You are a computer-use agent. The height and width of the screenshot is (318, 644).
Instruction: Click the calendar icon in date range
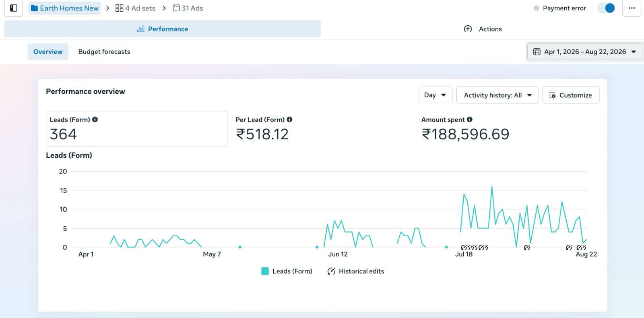tap(537, 52)
